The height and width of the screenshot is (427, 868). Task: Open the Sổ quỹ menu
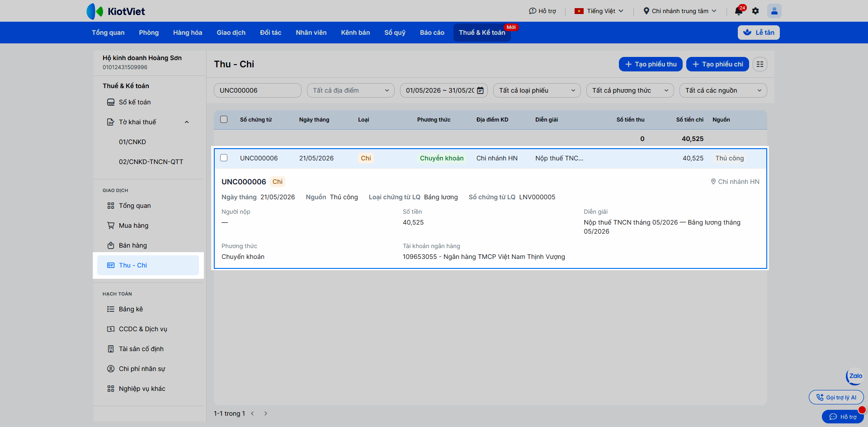click(395, 33)
